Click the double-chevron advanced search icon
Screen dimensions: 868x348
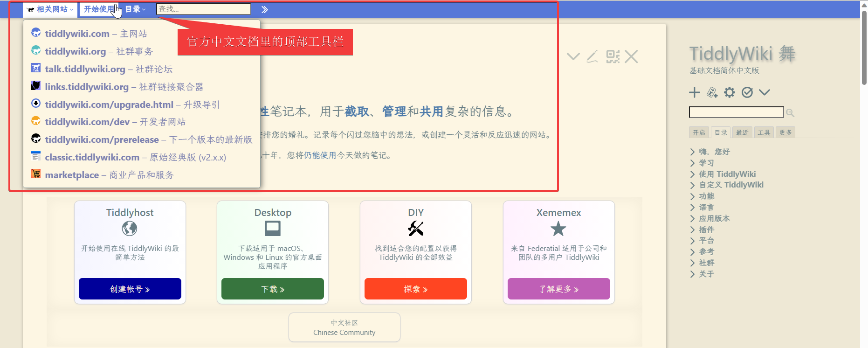coord(265,9)
